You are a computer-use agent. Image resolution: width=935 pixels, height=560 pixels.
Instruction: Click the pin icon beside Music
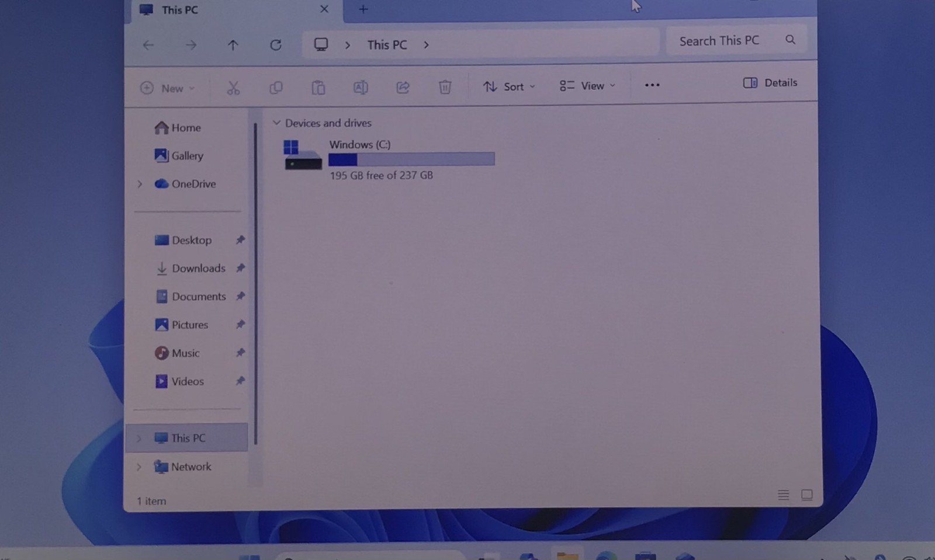pyautogui.click(x=240, y=352)
